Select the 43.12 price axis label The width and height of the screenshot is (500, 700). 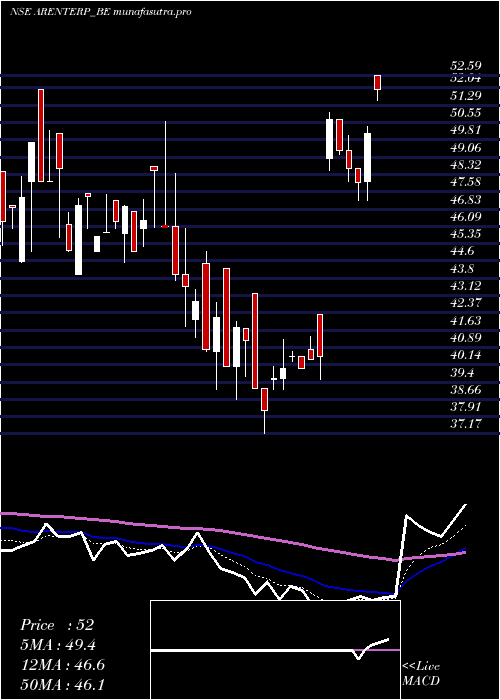[x=465, y=286]
